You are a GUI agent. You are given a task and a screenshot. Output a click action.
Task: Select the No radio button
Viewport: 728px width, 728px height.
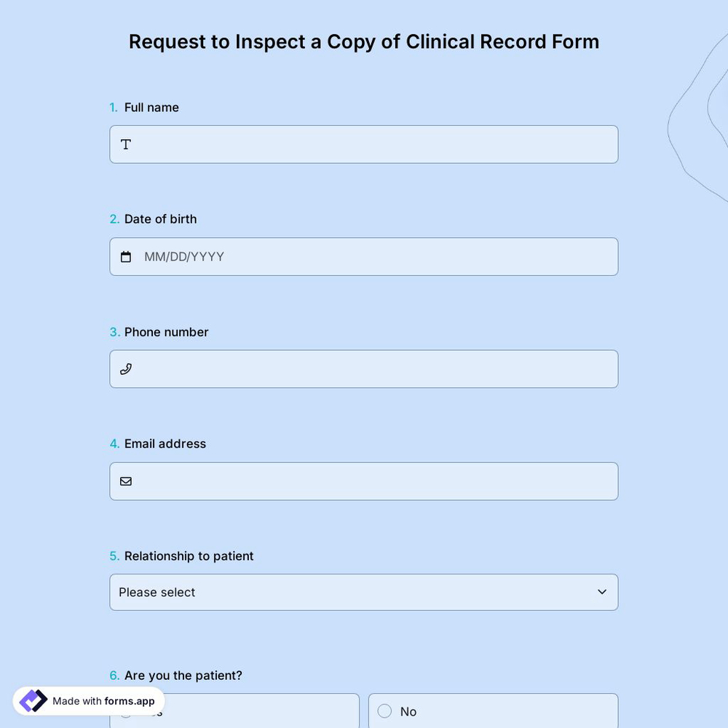[384, 711]
